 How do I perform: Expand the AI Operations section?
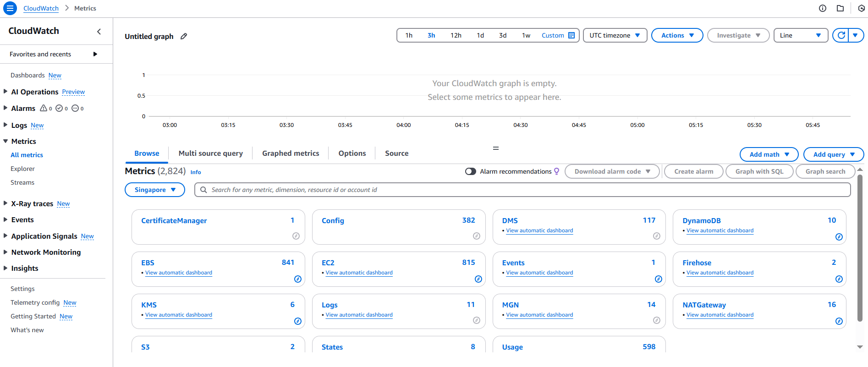5,91
